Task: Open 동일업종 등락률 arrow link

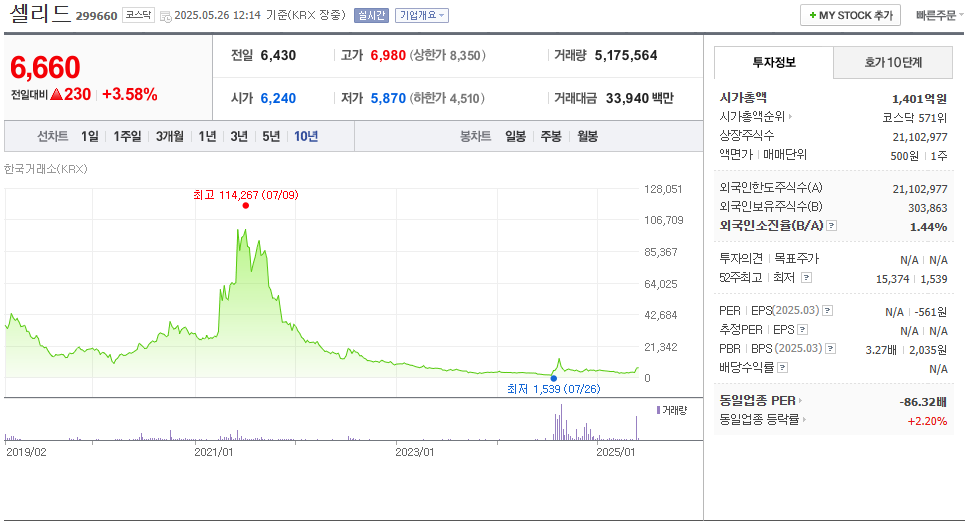Action: [804, 420]
